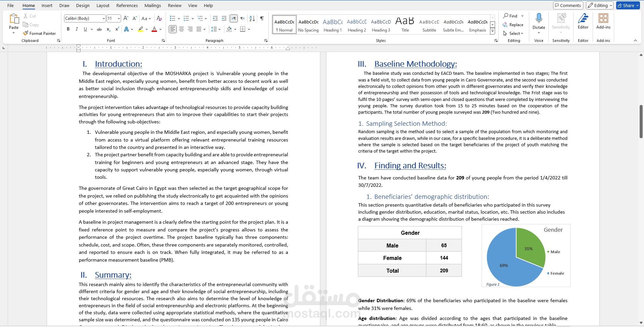644x327 pixels.
Task: Apply superscript formatting
Action: [117, 29]
